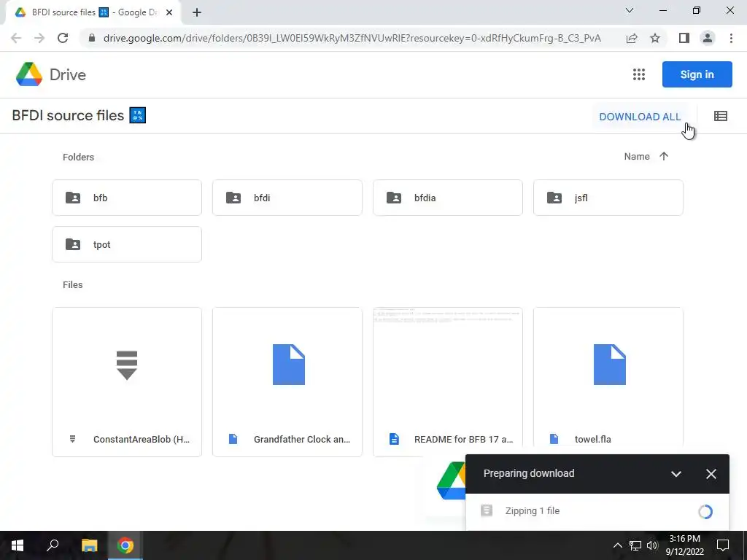Open the bfb folder
747x560 pixels.
click(127, 198)
